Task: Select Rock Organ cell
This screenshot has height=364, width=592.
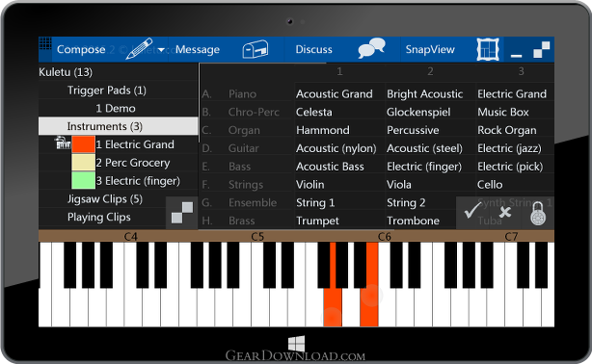Action: pyautogui.click(x=507, y=130)
